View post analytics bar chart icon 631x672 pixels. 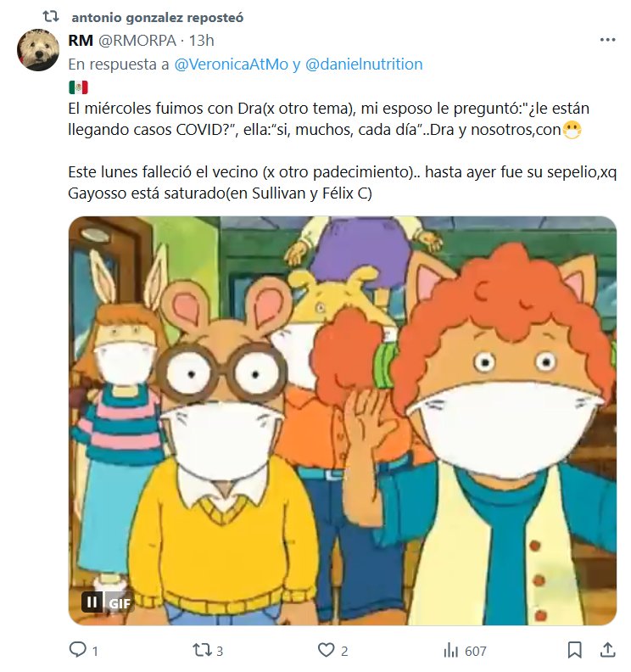(x=451, y=651)
